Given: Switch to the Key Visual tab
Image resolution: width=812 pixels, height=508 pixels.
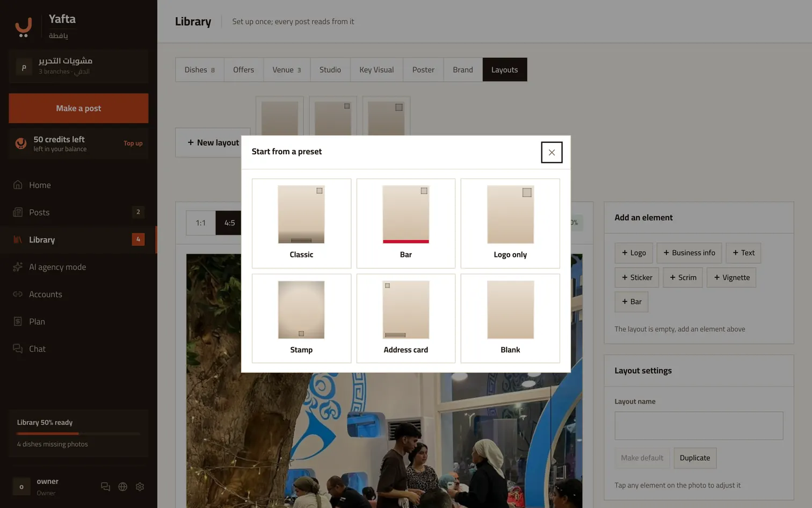Looking at the screenshot, I should 376,70.
